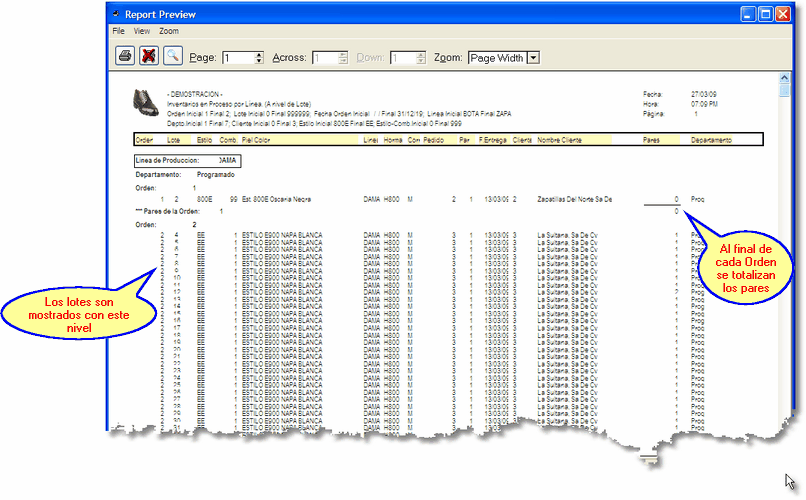Increase page number with spinner up arrow
806x500 pixels.
click(259, 54)
